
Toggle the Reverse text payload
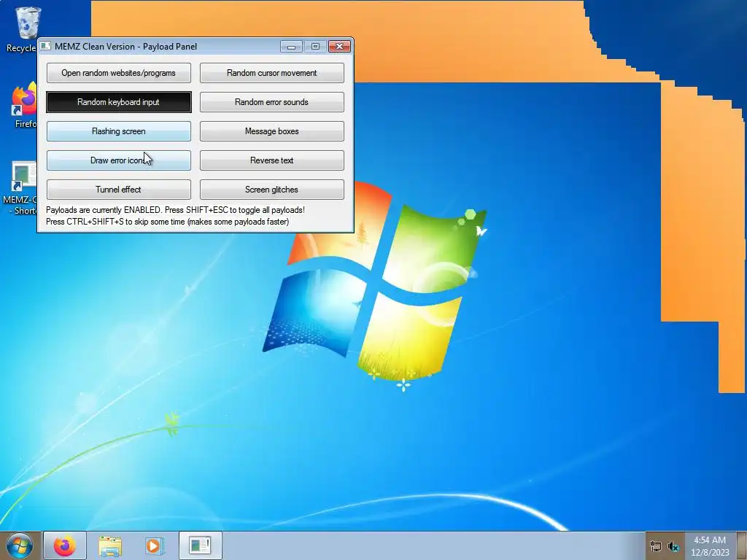(271, 160)
